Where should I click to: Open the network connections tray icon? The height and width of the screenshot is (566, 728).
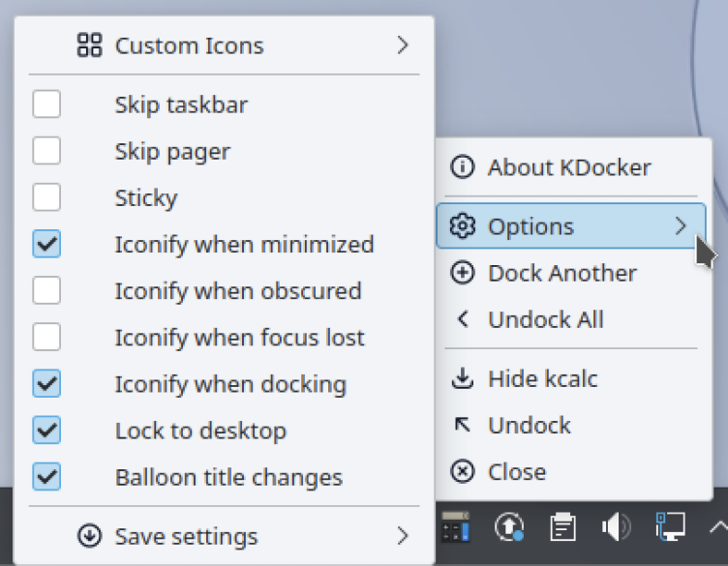669,527
